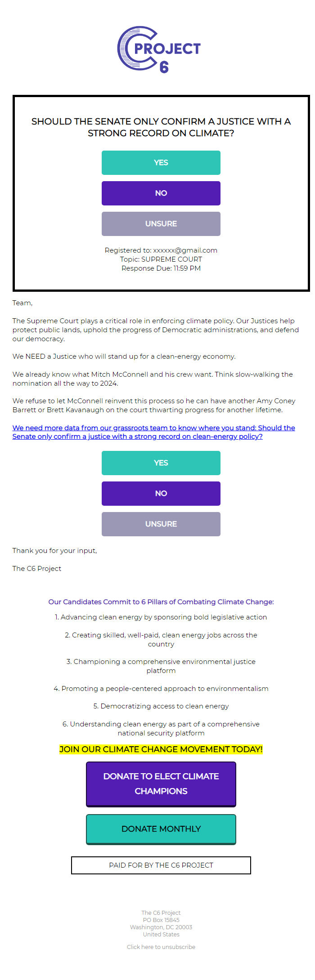
Task: Click the DONATE MONTHLY button
Action: point(161,829)
